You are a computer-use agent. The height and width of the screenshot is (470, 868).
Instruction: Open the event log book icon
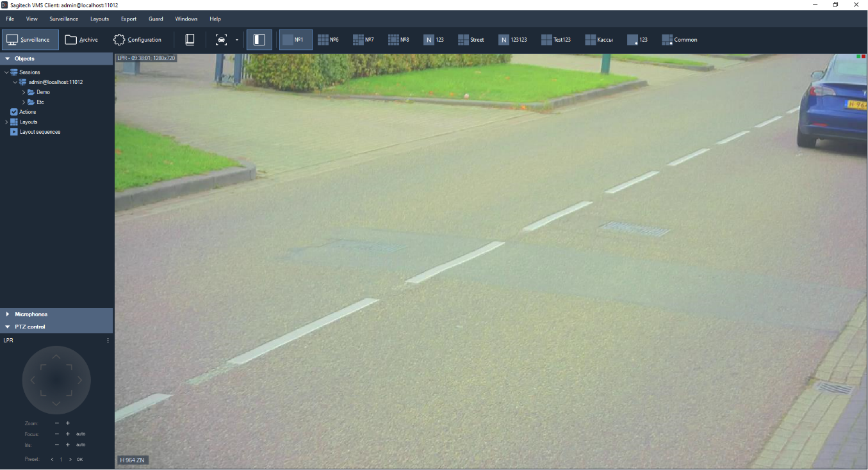[x=190, y=40]
